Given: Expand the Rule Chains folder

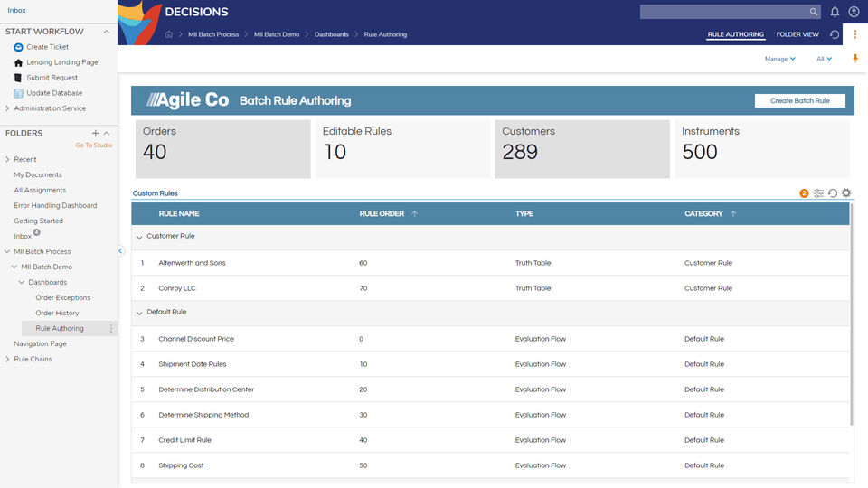Looking at the screenshot, I should 8,360.
